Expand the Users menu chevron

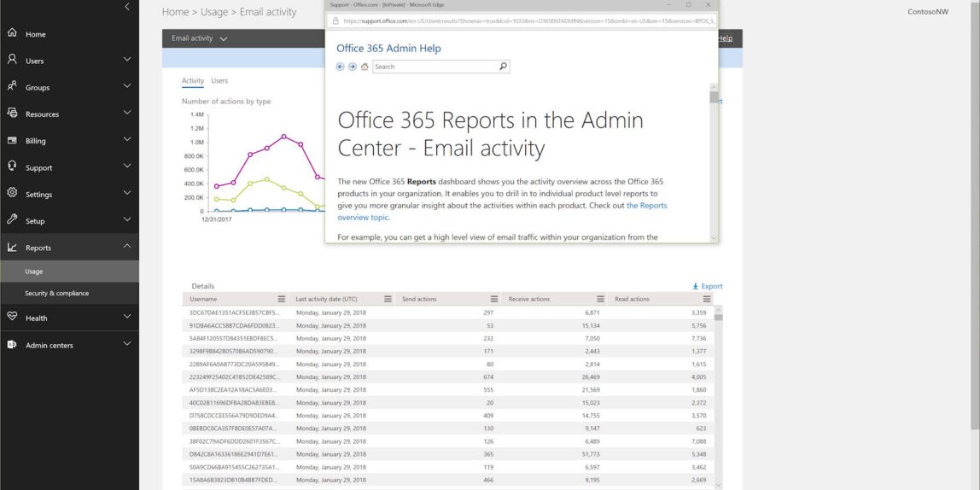[x=127, y=60]
